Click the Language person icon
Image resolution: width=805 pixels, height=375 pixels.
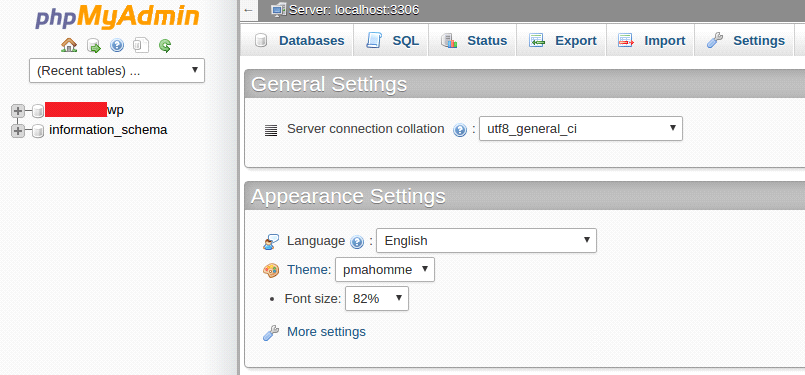pos(271,241)
